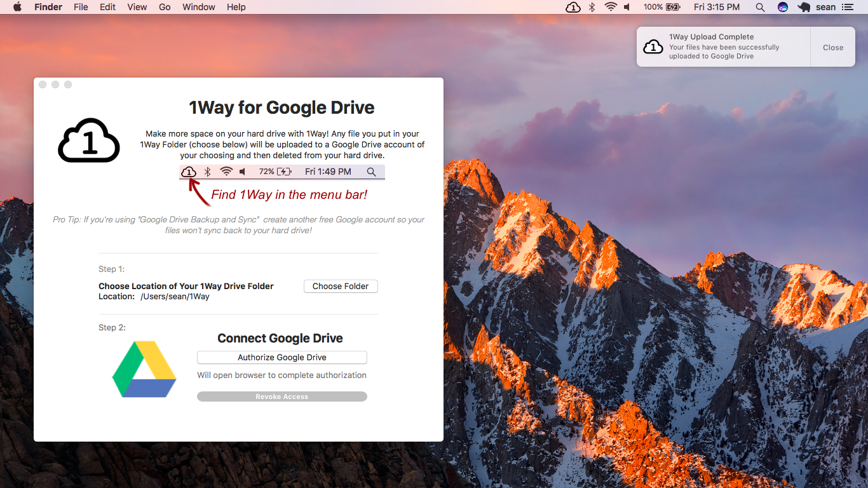This screenshot has width=868, height=488.
Task: Open the Wi-Fi menu icon
Action: (611, 7)
